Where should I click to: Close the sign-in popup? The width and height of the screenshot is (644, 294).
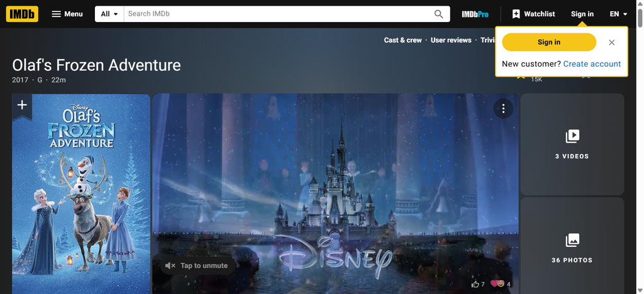click(611, 42)
